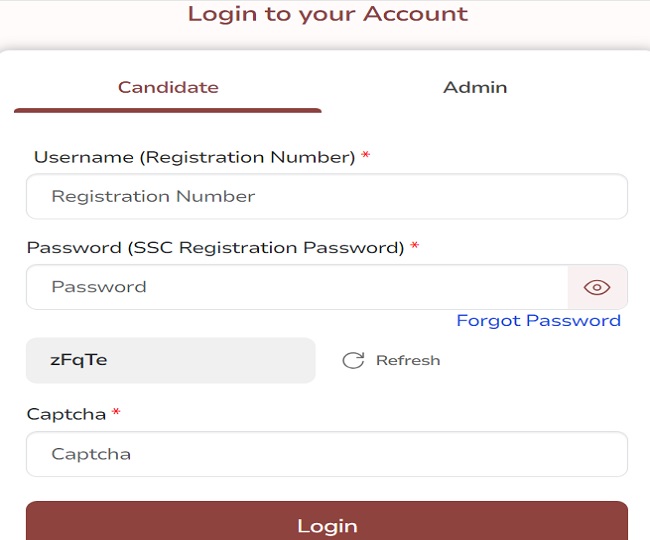Click the red asterisk after Captcha label
Viewport: 650px width, 540px height.
[116, 413]
